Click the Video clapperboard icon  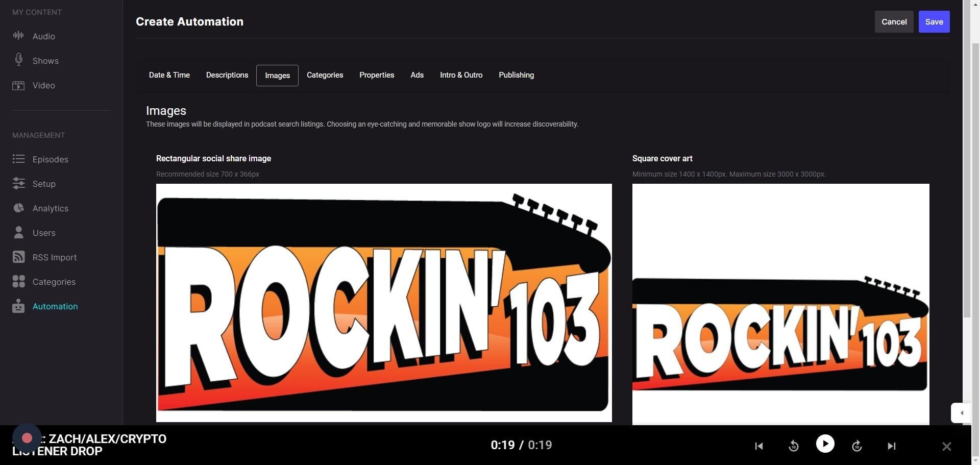pyautogui.click(x=18, y=85)
